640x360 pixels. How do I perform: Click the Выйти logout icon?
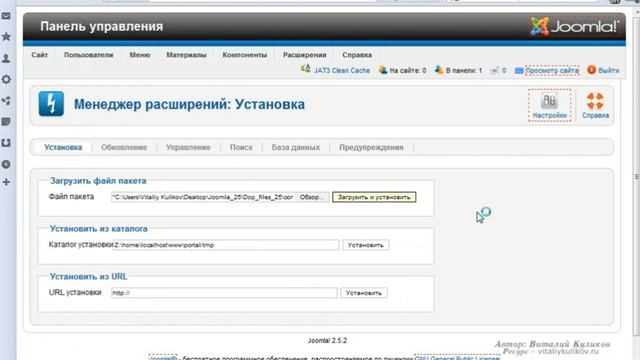pyautogui.click(x=591, y=70)
